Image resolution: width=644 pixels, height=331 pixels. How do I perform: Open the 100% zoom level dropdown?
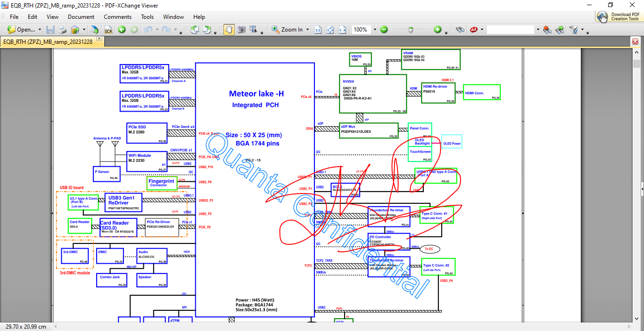pos(375,30)
